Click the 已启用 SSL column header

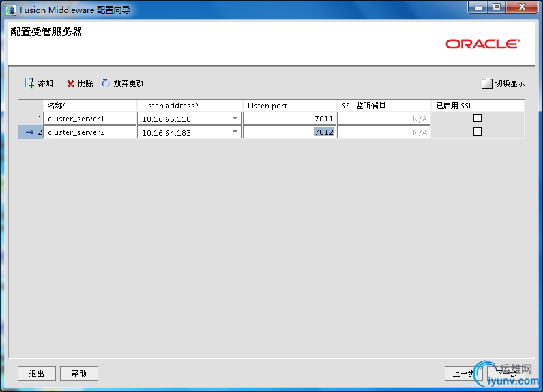pos(478,106)
